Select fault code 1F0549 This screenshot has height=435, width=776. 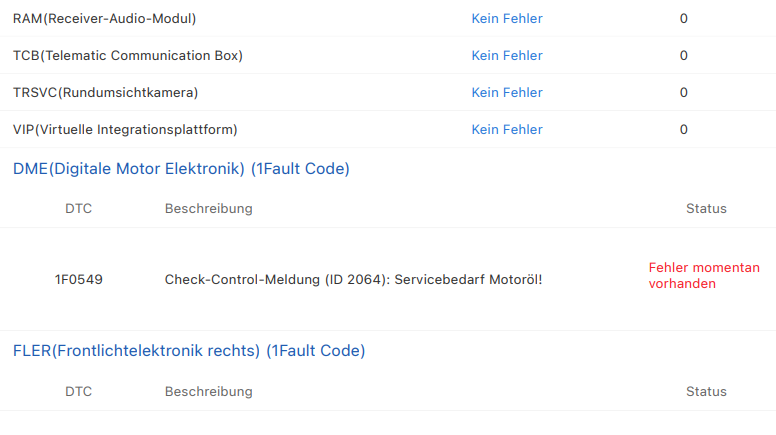78,279
